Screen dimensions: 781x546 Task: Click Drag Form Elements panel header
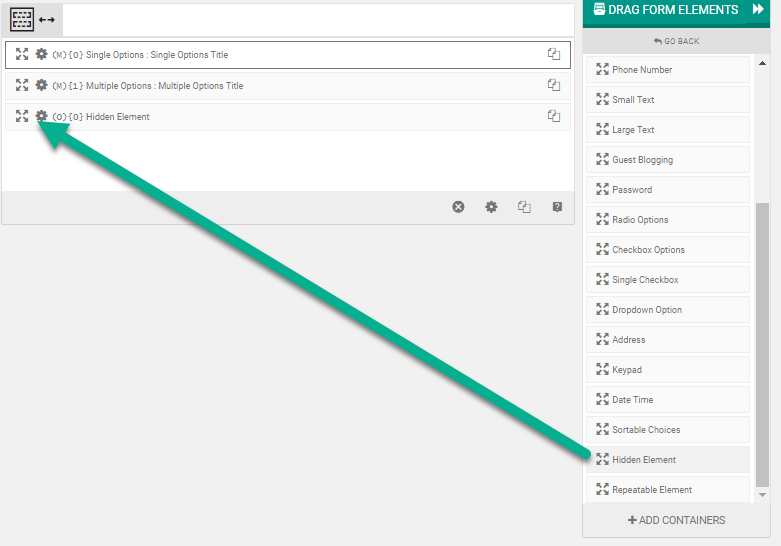click(665, 10)
